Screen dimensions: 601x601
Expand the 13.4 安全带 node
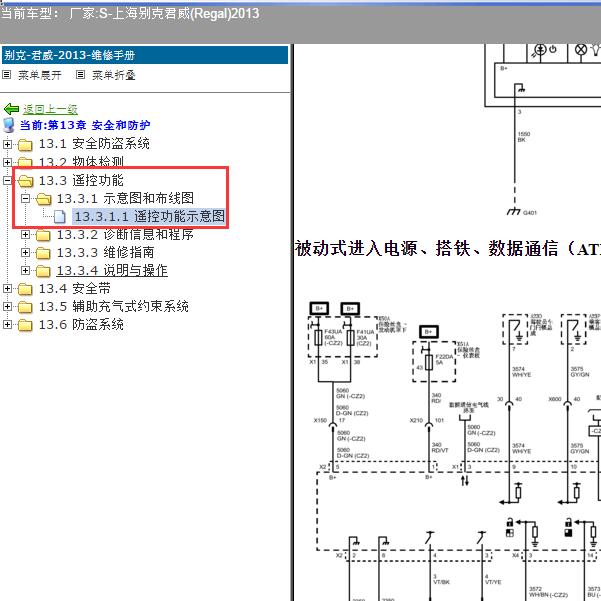tap(7, 288)
